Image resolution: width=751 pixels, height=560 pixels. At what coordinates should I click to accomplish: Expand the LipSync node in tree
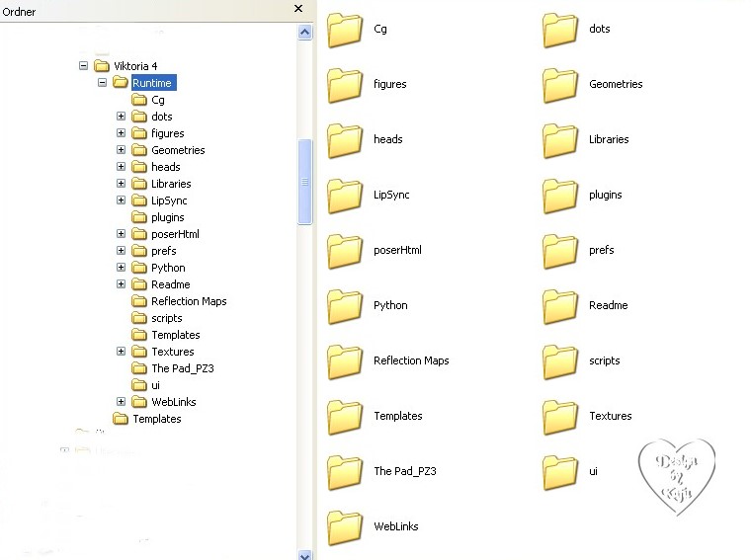click(121, 200)
